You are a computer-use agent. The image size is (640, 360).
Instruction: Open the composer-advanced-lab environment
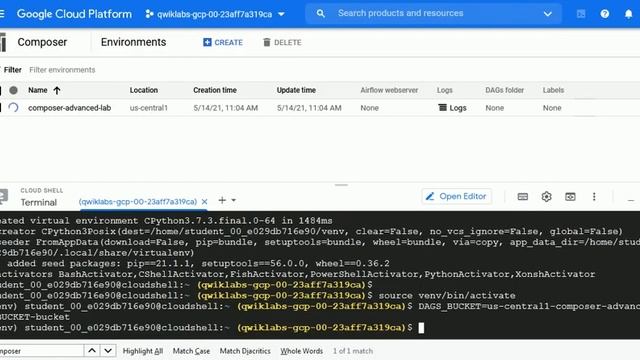[x=69, y=108]
